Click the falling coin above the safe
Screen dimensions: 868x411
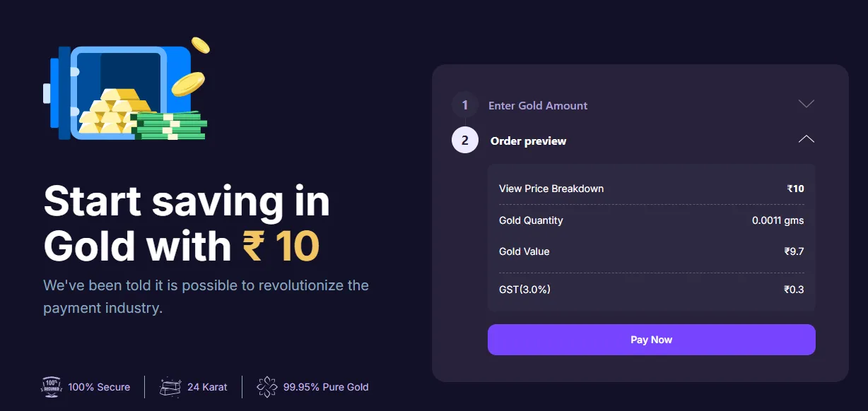coord(200,46)
